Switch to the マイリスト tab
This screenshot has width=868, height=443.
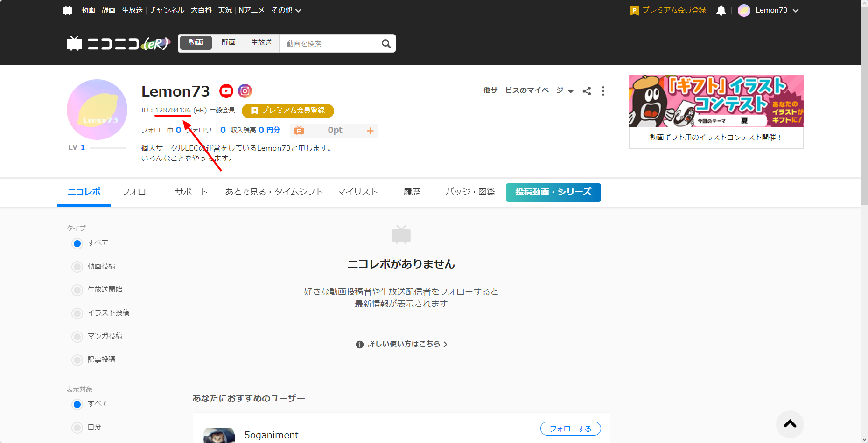click(357, 192)
